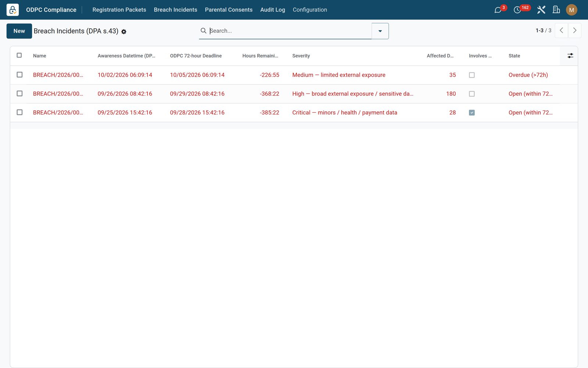Screen dimensions: 588x368
Task: Open the Audit Log menu
Action: tap(272, 10)
